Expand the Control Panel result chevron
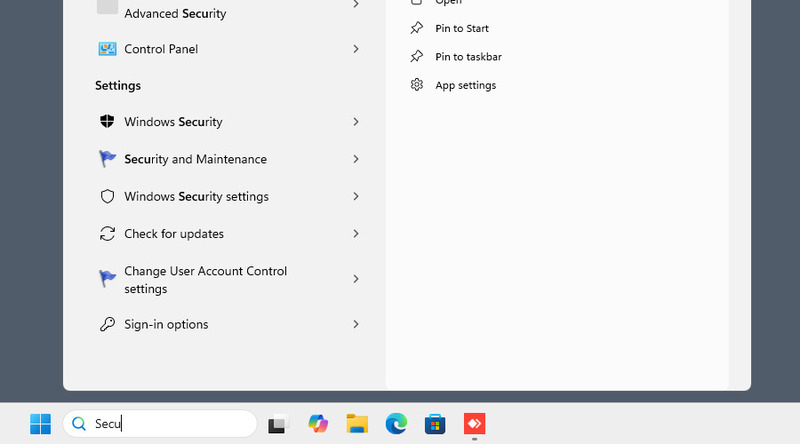The height and width of the screenshot is (444, 800). click(x=356, y=49)
